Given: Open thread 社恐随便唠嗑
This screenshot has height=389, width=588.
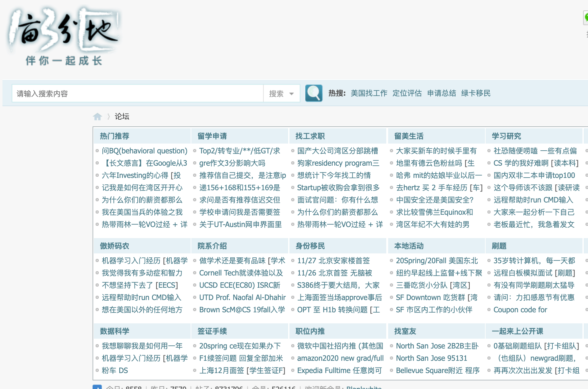Looking at the screenshot, I should click(535, 151).
